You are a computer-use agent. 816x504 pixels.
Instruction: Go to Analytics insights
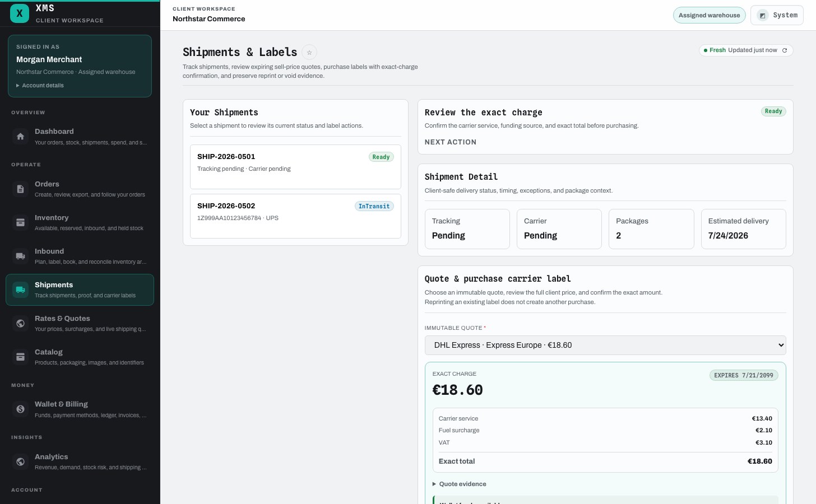(80, 461)
